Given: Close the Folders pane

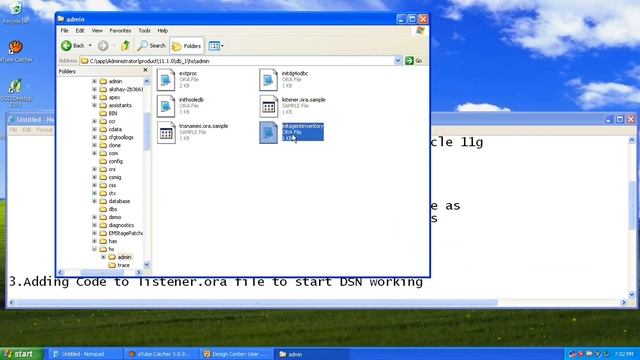Looking at the screenshot, I should pos(145,71).
